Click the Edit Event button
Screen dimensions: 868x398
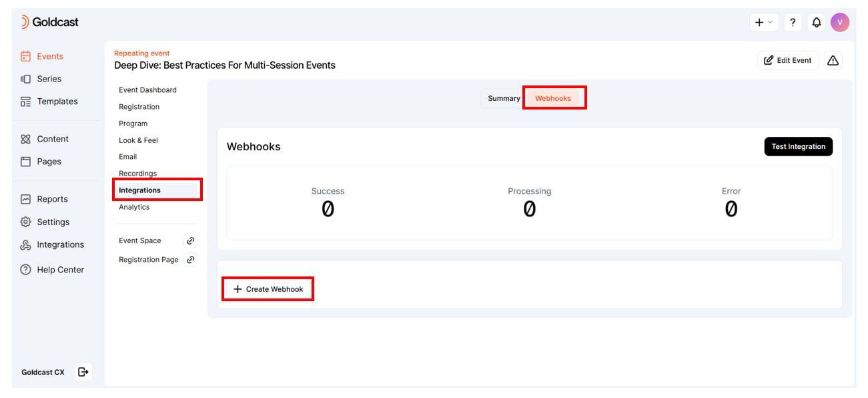tap(788, 60)
